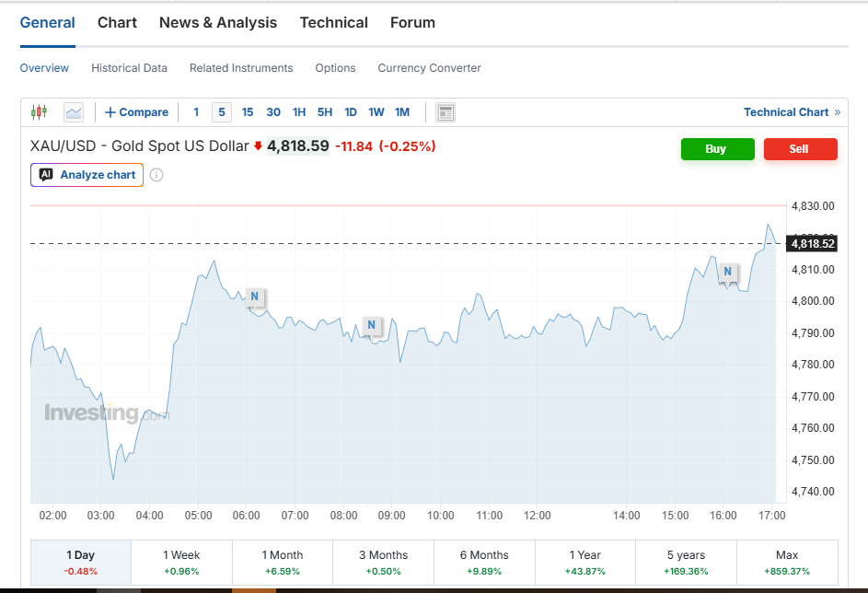This screenshot has height=593, width=868.
Task: Click the info icon beside Analyze chart
Action: pos(156,175)
